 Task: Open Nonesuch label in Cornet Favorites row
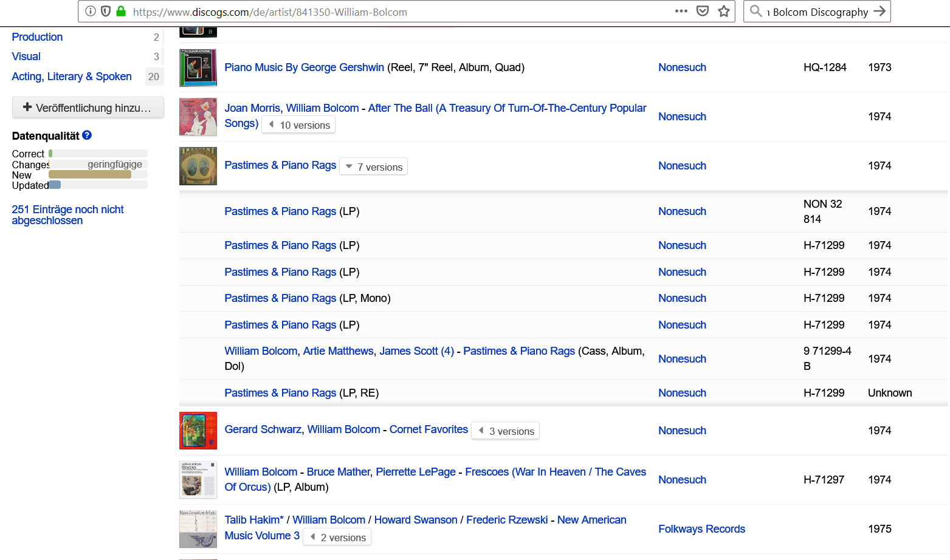pyautogui.click(x=682, y=431)
